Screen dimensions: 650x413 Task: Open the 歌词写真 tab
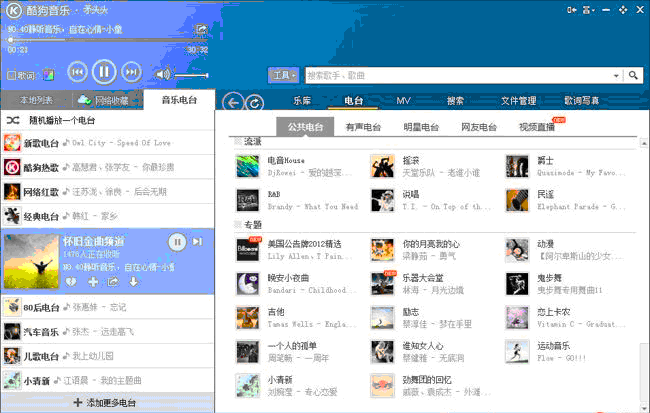tap(582, 100)
